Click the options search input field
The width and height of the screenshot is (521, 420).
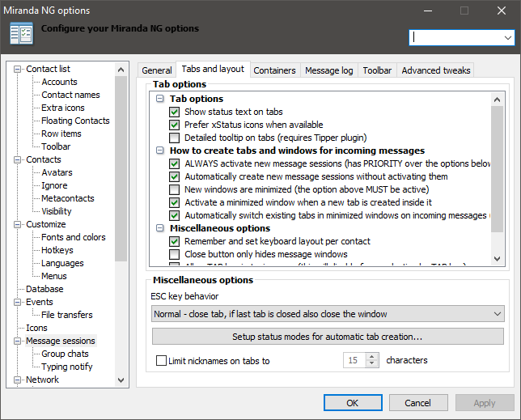point(455,37)
